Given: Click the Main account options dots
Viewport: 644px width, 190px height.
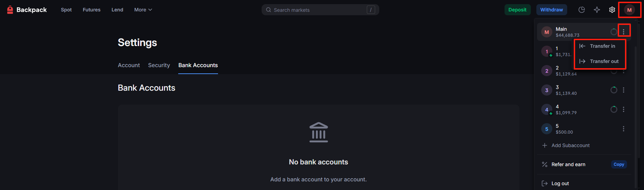Looking at the screenshot, I should coord(624,32).
